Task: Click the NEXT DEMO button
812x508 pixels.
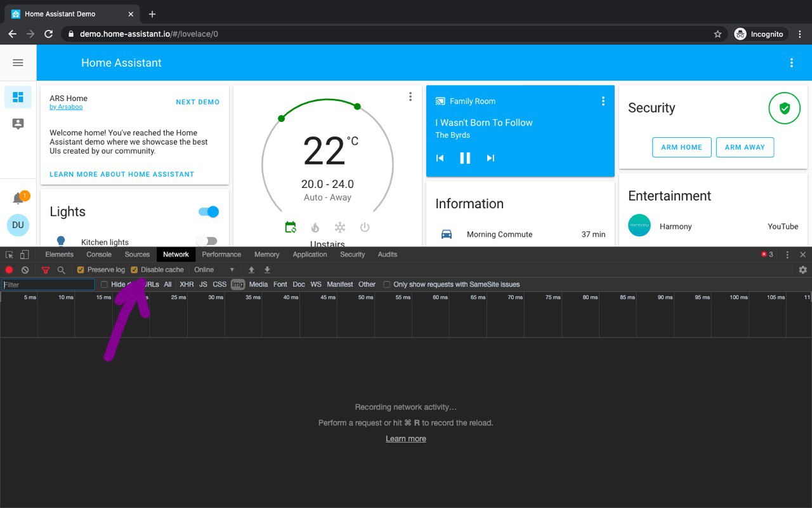Action: tap(198, 102)
